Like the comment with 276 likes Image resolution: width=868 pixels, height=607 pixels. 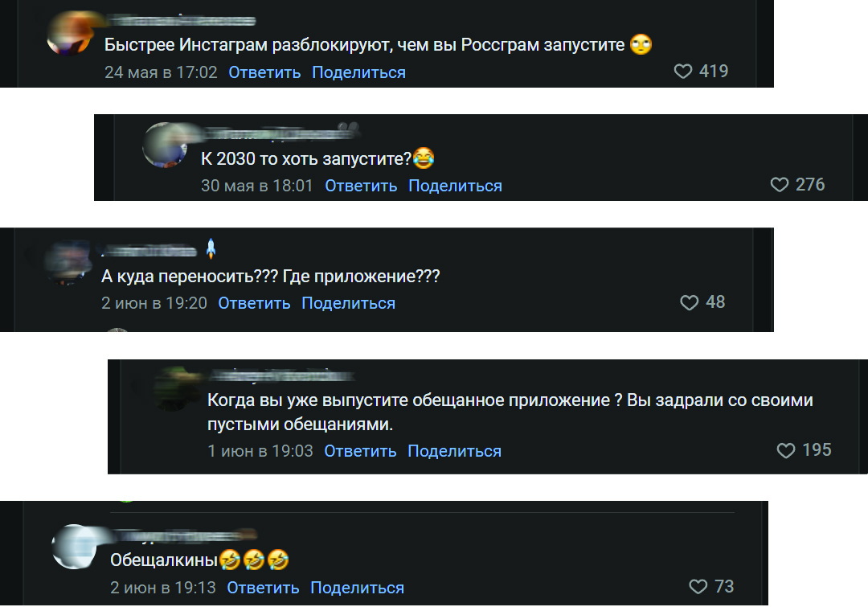point(780,184)
